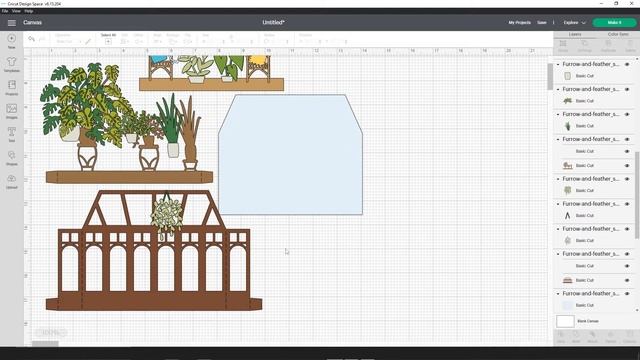Screen dimensions: 640x360
Task: Open the Operation dropdown in toolbar
Action: coord(68,42)
